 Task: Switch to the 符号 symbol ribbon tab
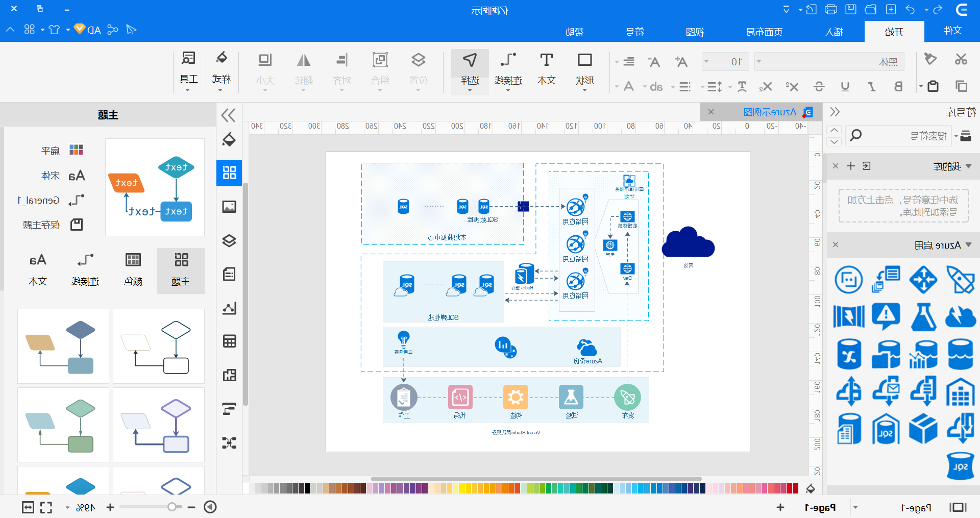[634, 32]
